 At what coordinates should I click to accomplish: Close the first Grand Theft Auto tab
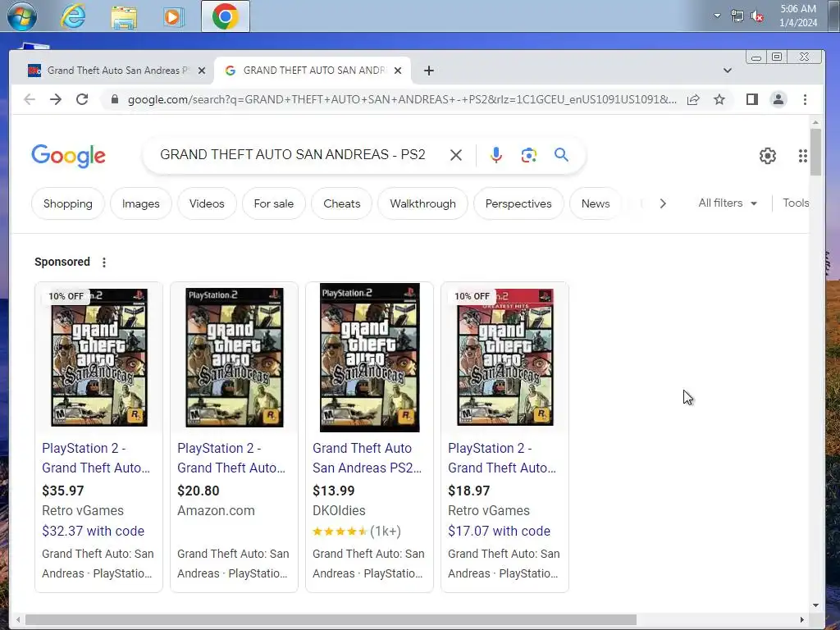[202, 71]
